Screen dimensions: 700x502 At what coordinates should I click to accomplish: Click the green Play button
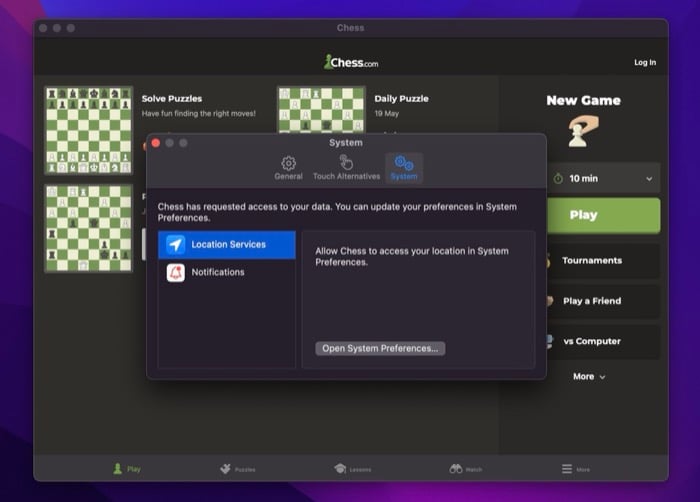point(604,216)
